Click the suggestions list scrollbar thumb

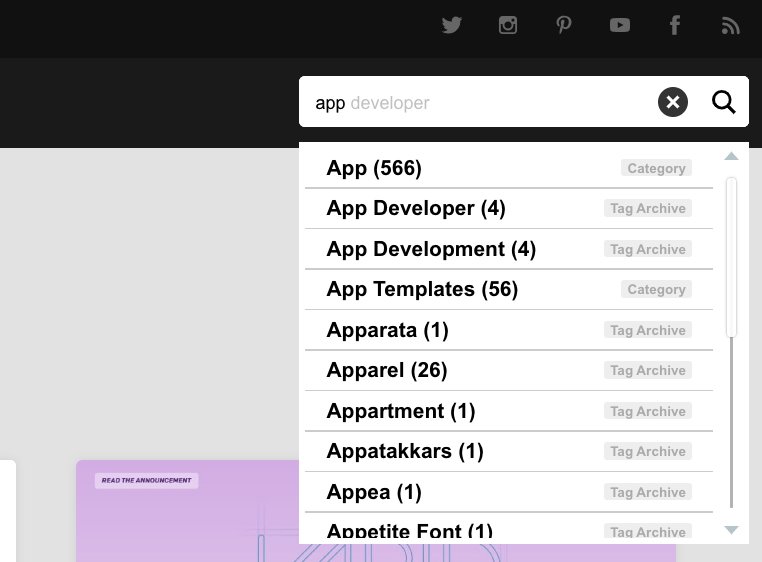(x=731, y=257)
